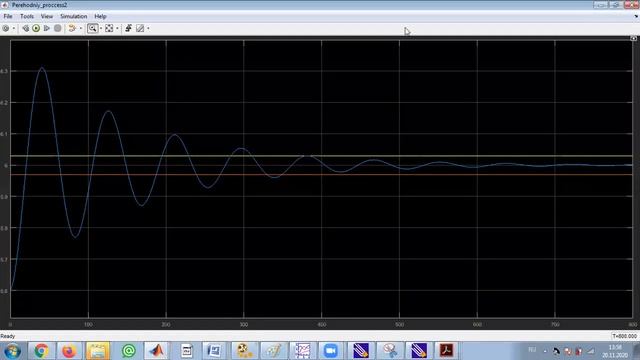Open the View menu
Screen dimensions: 640x360
tap(47, 16)
